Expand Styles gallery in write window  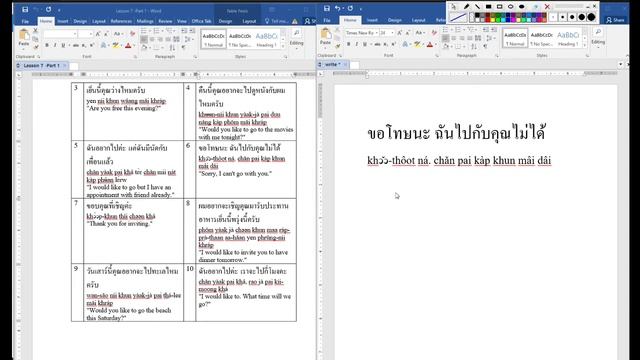(x=584, y=44)
